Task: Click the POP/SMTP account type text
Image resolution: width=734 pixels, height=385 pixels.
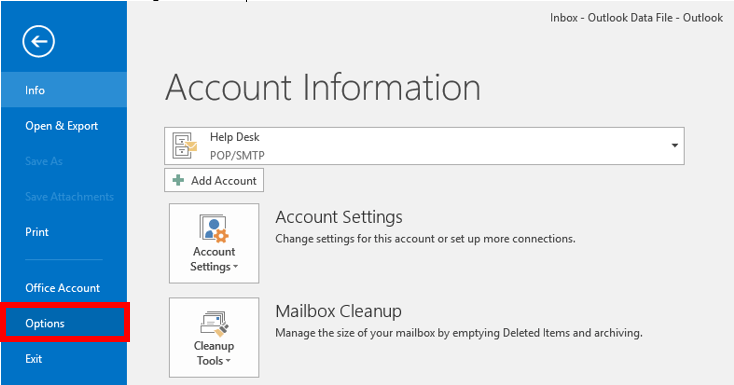Action: (237, 155)
